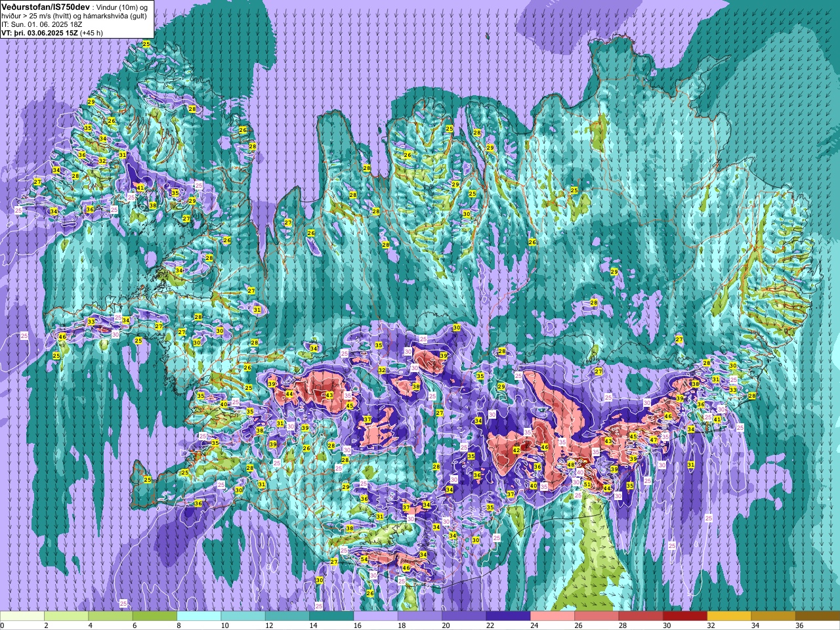Click the 'IT: Sun. 01. 06. 2025 18Z' line

click(42, 24)
